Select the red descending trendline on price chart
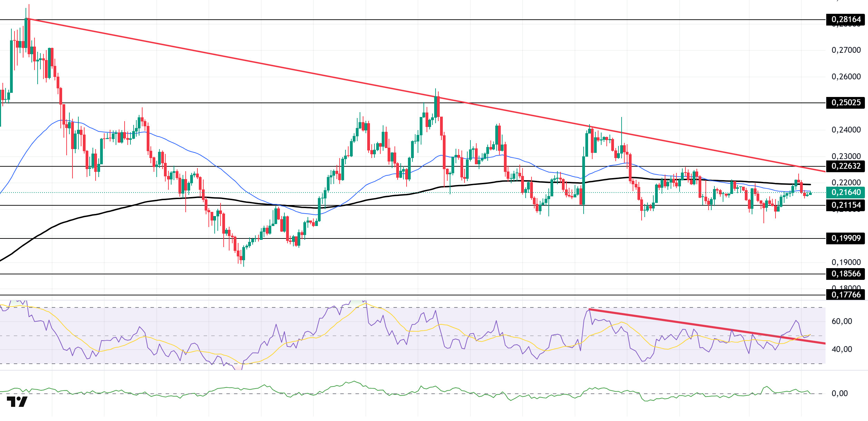868x421 pixels. tap(426, 95)
